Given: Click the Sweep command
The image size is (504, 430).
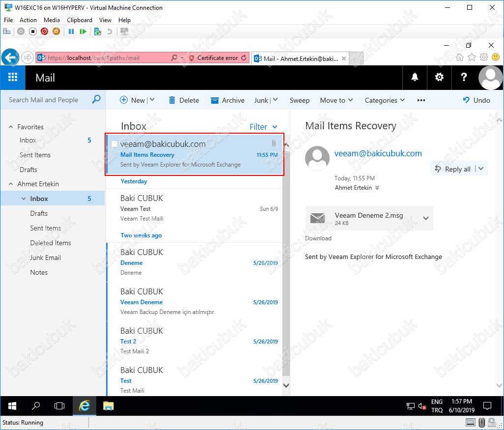Looking at the screenshot, I should (300, 100).
